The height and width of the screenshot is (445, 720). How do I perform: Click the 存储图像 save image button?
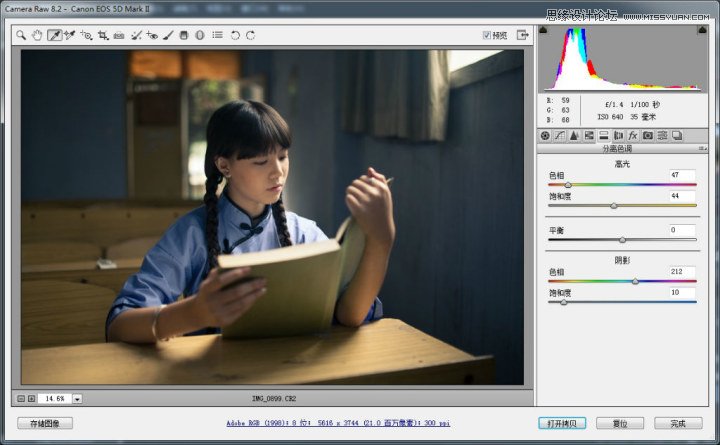pyautogui.click(x=45, y=423)
